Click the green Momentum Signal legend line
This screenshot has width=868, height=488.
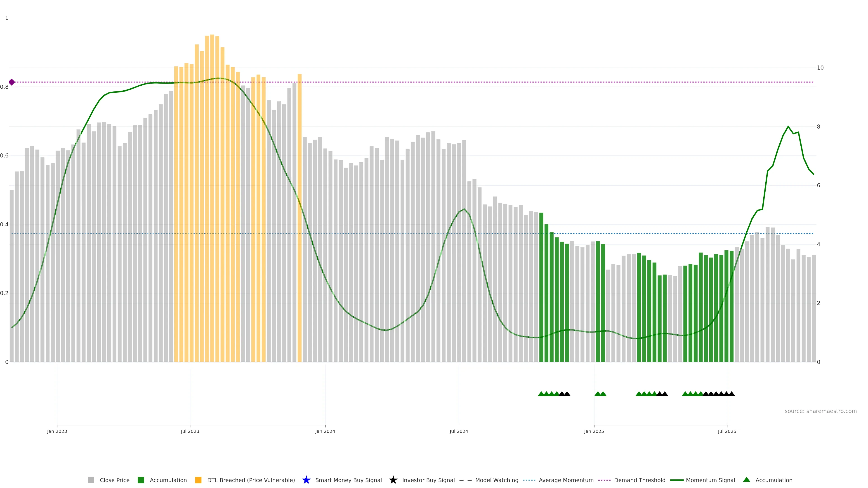pos(677,480)
